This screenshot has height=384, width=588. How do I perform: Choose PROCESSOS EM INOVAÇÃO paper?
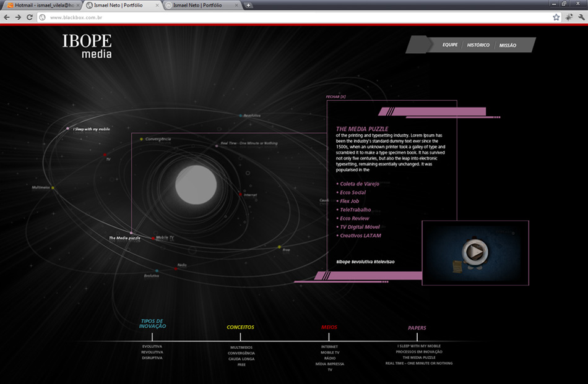tap(419, 352)
